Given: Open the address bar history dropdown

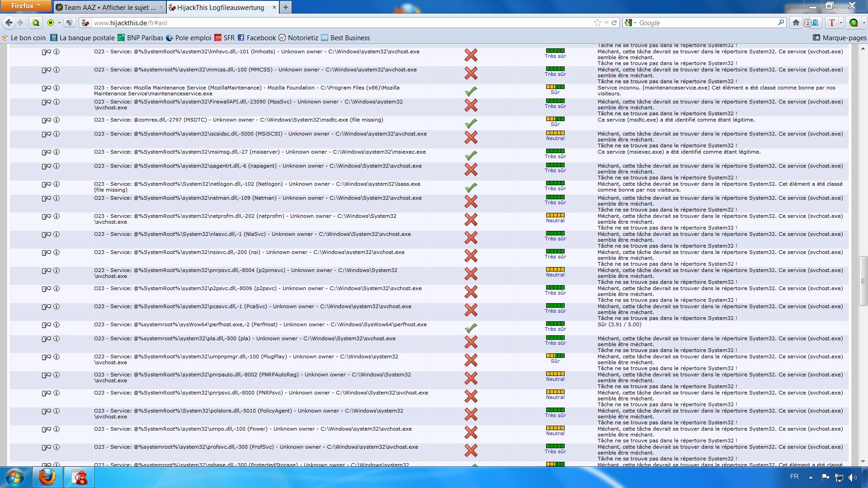Looking at the screenshot, I should click(606, 23).
